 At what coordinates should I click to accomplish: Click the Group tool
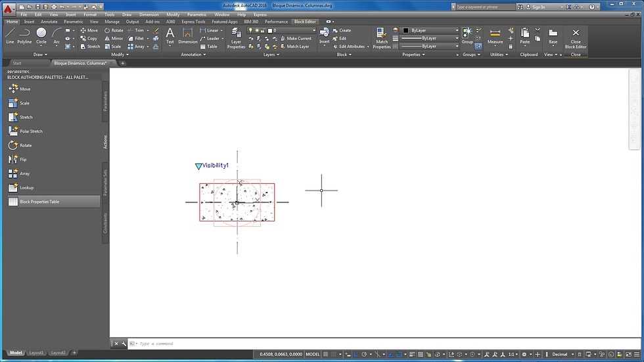[x=467, y=35]
